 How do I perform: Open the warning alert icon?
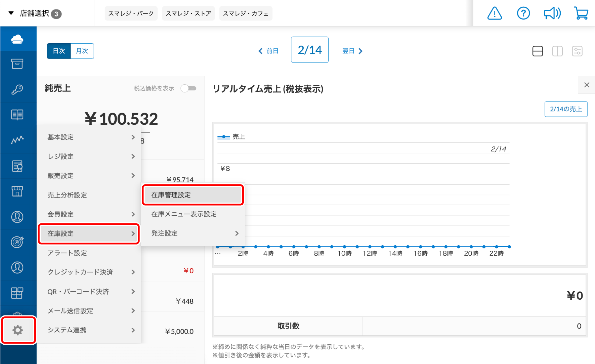494,13
